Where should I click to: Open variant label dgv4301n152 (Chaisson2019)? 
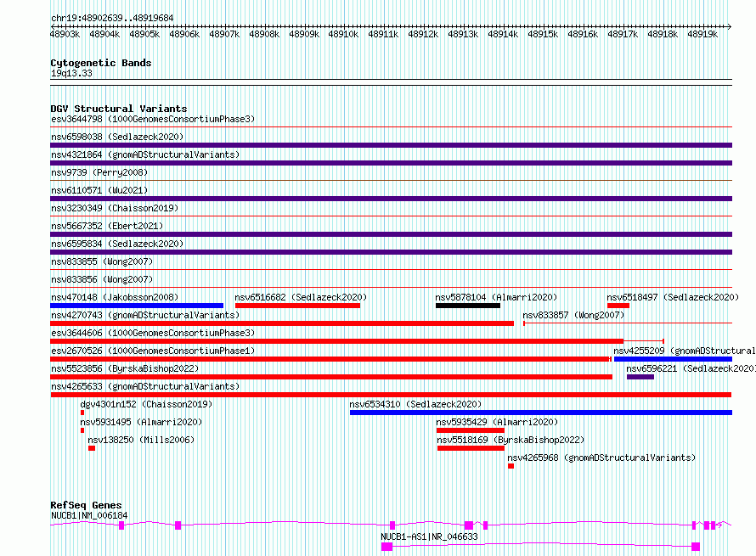pyautogui.click(x=146, y=404)
